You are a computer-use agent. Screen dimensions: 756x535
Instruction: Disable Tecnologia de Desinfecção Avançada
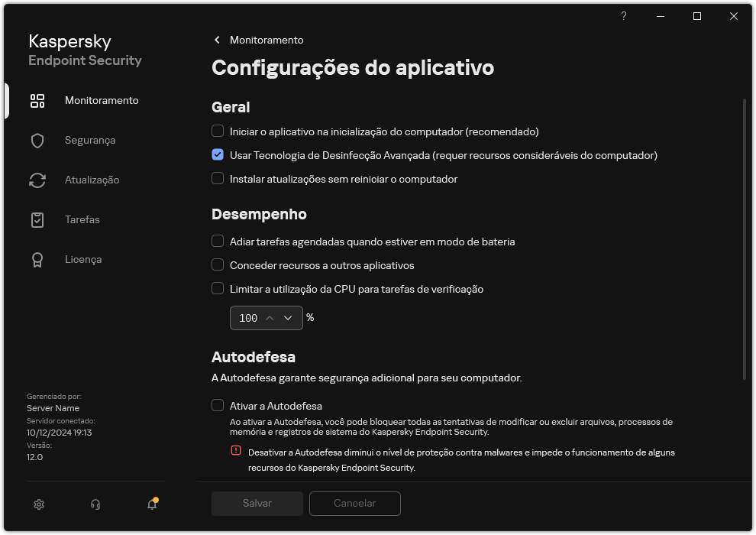pyautogui.click(x=217, y=155)
